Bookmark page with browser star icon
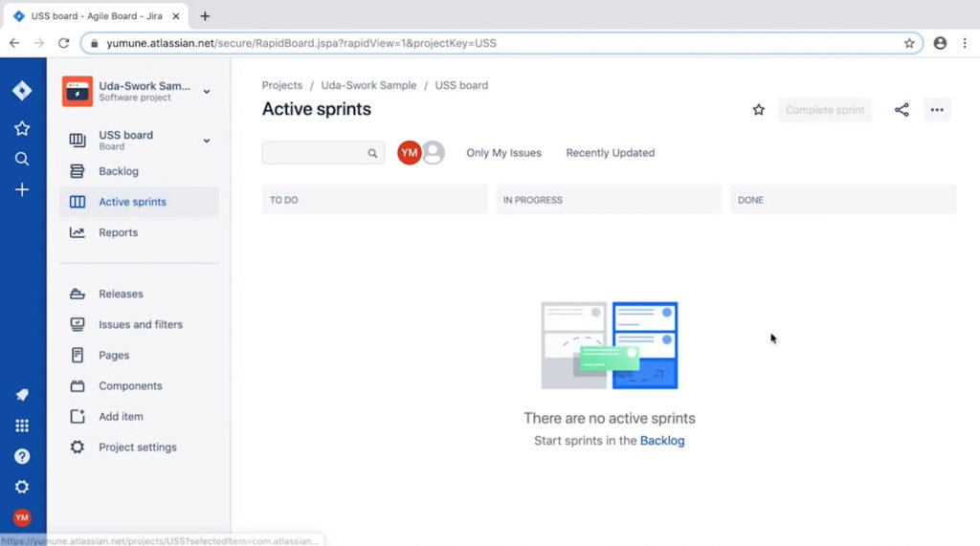This screenshot has width=980, height=546. point(909,43)
